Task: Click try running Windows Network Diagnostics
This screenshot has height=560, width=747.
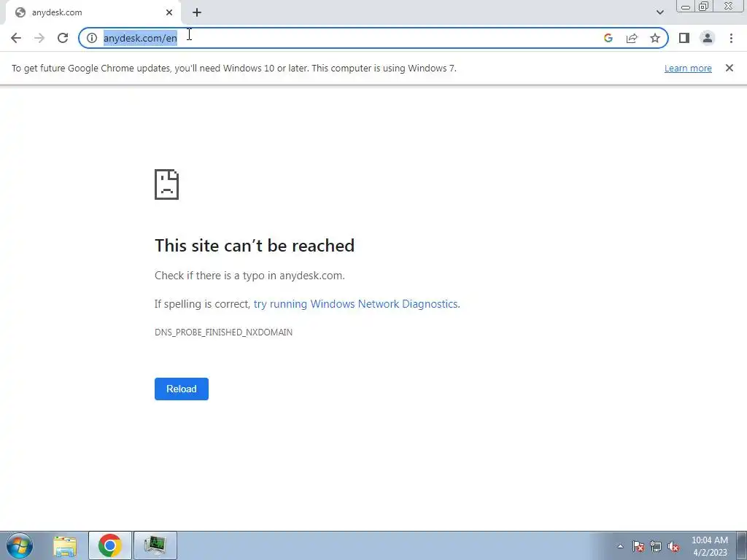Action: [356, 304]
